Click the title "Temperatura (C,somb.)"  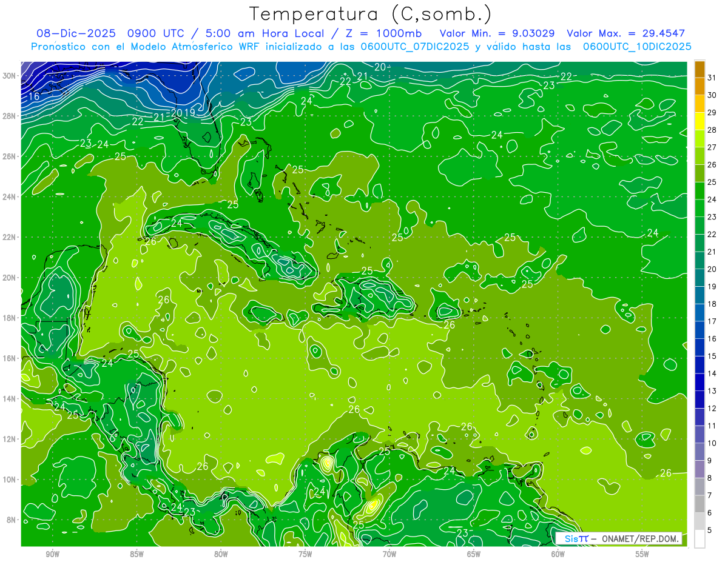pyautogui.click(x=370, y=14)
